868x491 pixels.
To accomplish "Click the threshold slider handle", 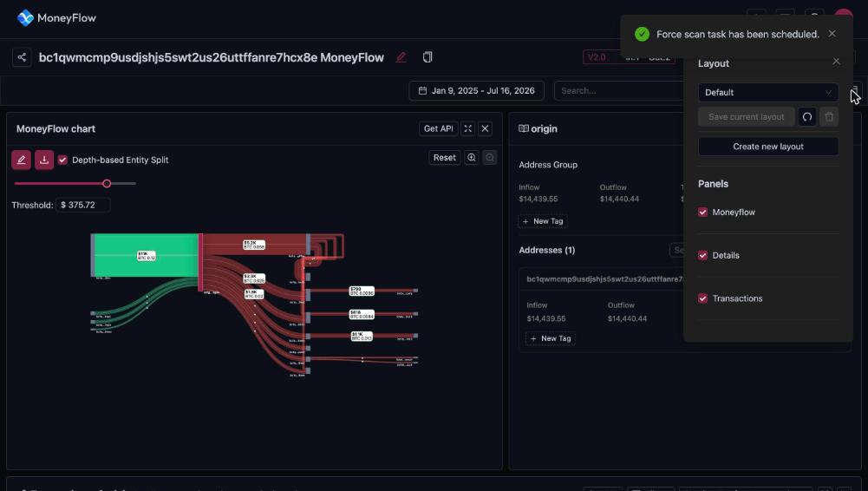I will [107, 183].
